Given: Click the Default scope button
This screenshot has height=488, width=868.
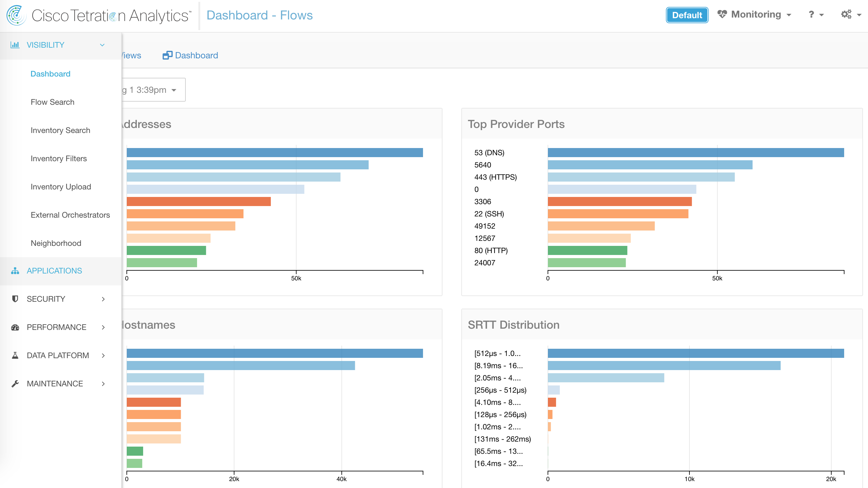Looking at the screenshot, I should coord(686,15).
